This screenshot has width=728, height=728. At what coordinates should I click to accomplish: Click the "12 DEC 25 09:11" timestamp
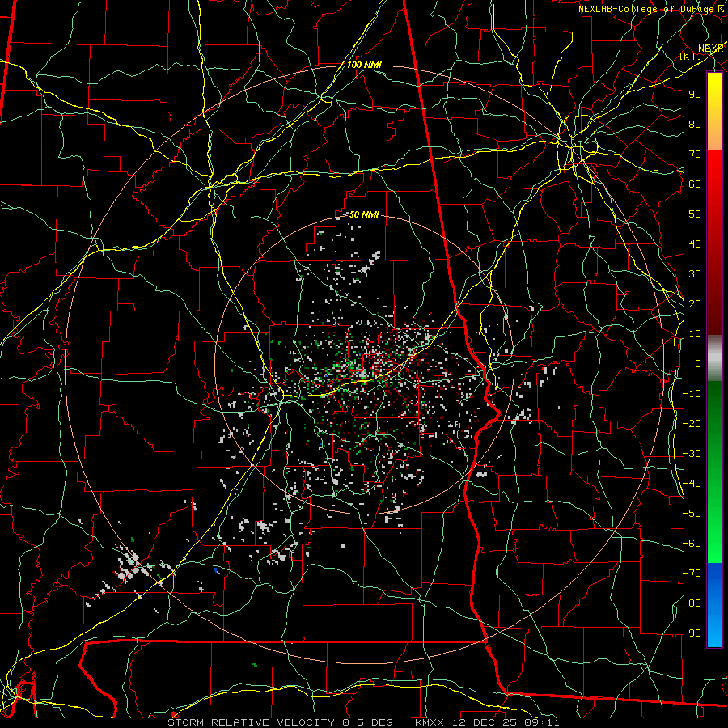505,722
